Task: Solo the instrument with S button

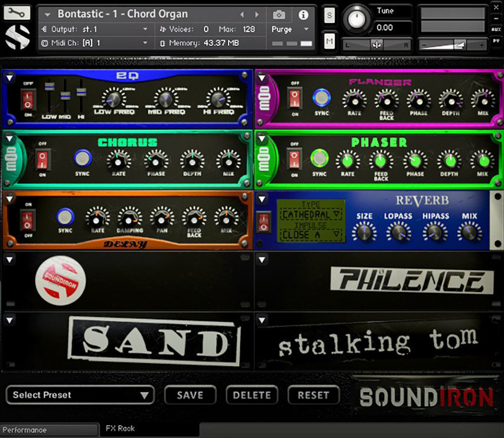Action: [329, 15]
